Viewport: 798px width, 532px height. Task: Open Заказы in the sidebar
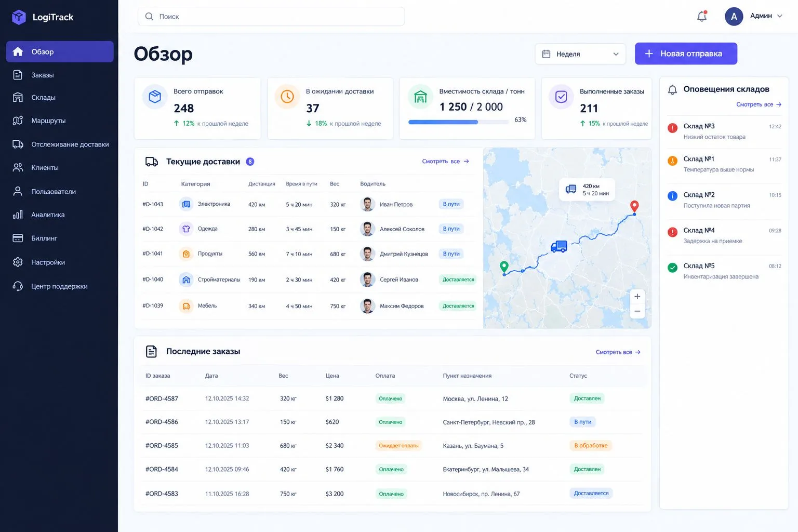tap(60, 75)
